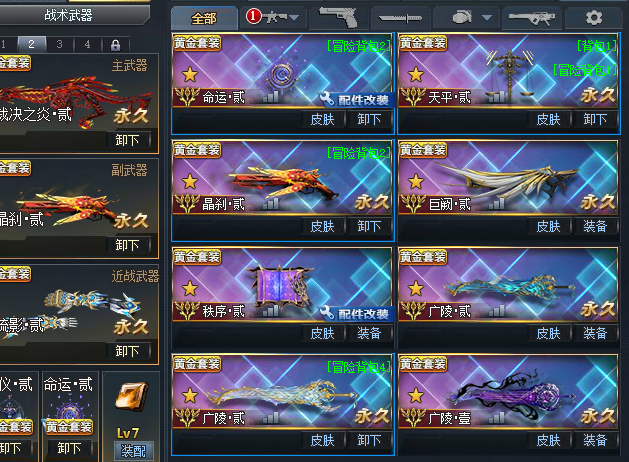Switch to loadout slot 3
The image size is (629, 462).
[x=59, y=44]
